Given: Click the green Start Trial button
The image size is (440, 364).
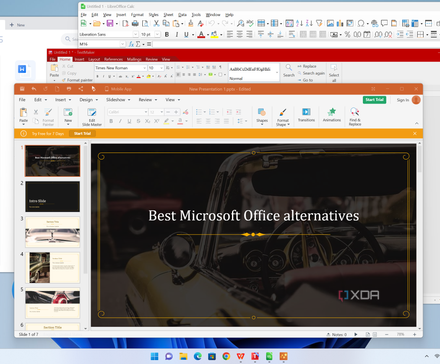Looking at the screenshot, I should (374, 100).
